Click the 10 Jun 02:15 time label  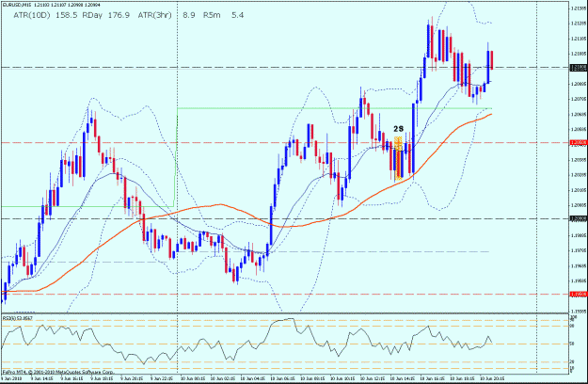coord(223,378)
